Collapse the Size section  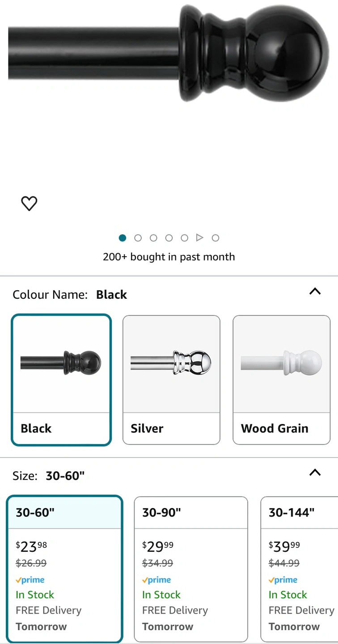[315, 473]
